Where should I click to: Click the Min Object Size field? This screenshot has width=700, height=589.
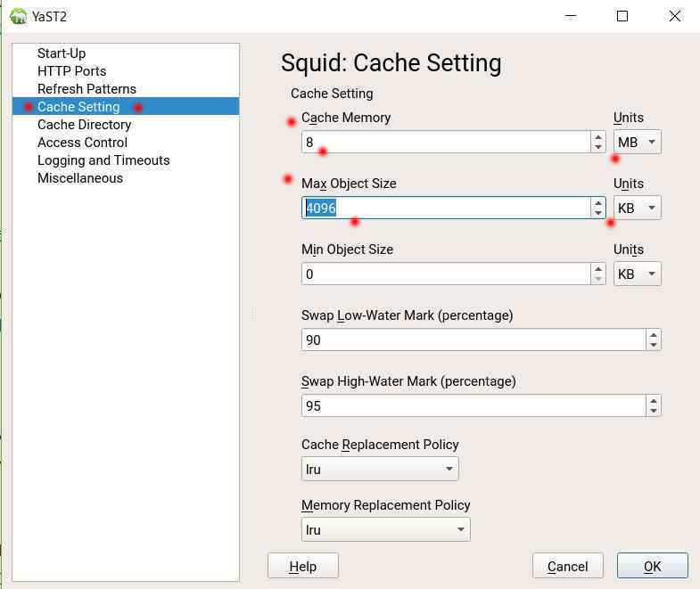click(446, 274)
